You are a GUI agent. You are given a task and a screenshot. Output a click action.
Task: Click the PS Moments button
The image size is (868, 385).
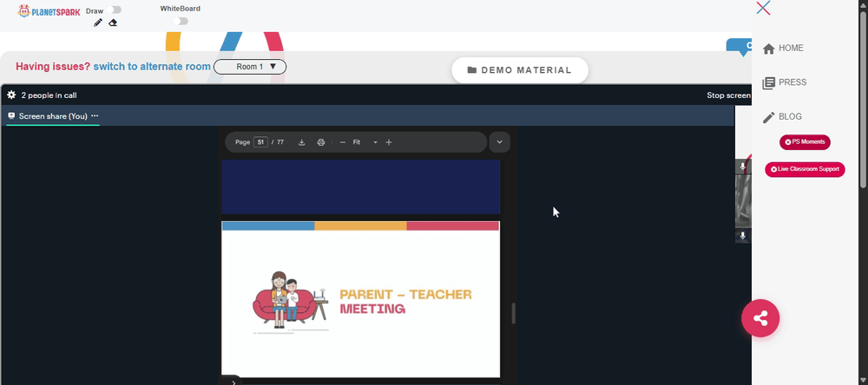tap(805, 142)
